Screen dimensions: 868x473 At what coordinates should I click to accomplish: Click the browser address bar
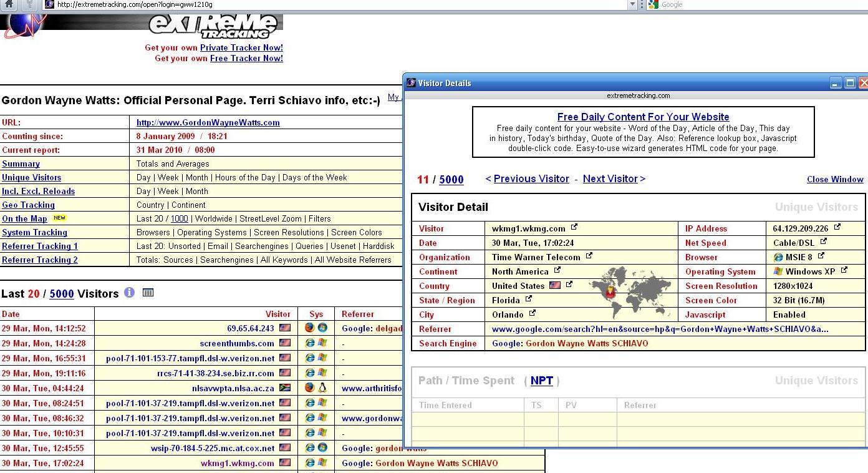(340, 4)
